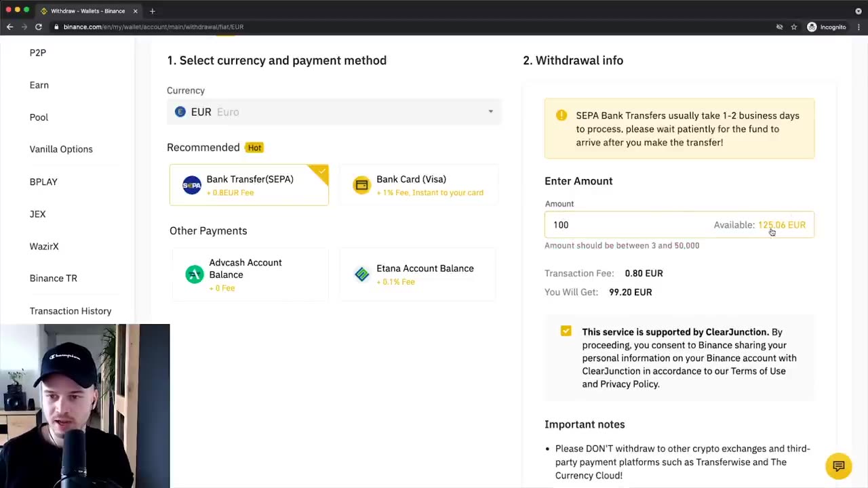Open Chrome tab search dropdown arrow
Image resolution: width=868 pixels, height=488 pixels.
(x=859, y=11)
